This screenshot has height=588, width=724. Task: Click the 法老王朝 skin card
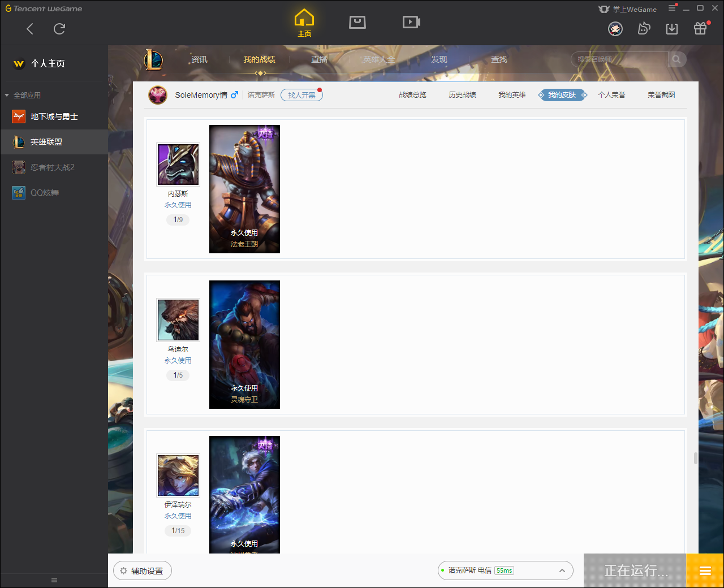[x=245, y=189]
